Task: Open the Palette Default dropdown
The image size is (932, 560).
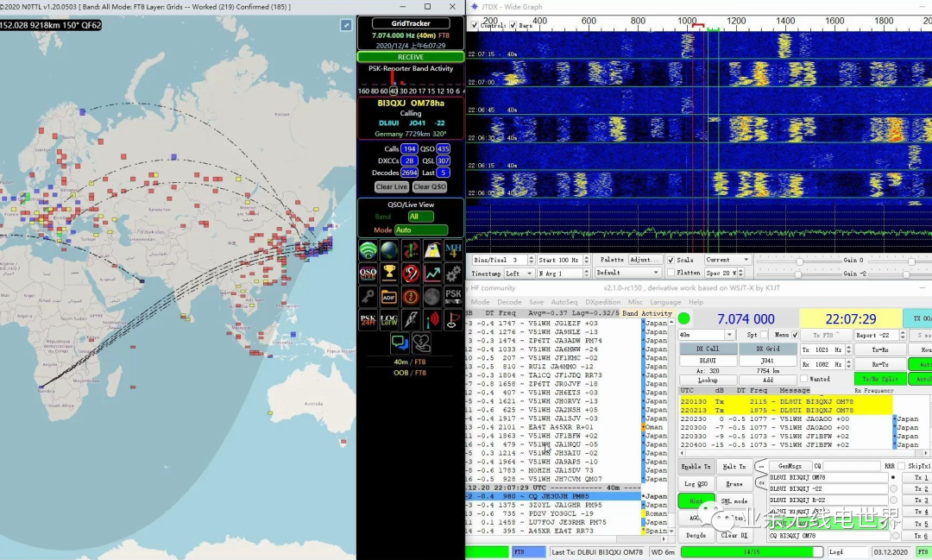Action: click(x=627, y=273)
